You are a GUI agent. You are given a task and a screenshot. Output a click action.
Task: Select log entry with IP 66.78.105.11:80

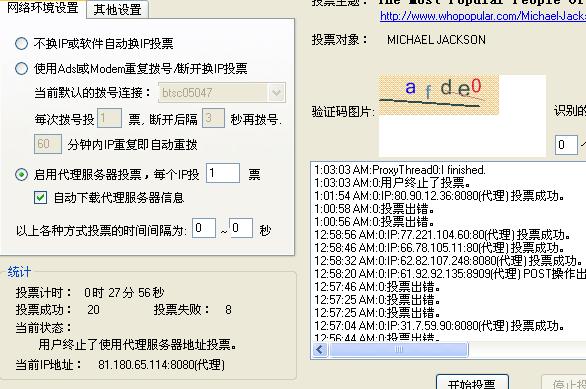point(440,248)
